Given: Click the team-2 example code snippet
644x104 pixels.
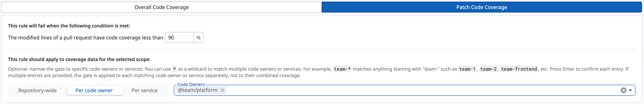Looking at the screenshot, I should pyautogui.click(x=488, y=69).
